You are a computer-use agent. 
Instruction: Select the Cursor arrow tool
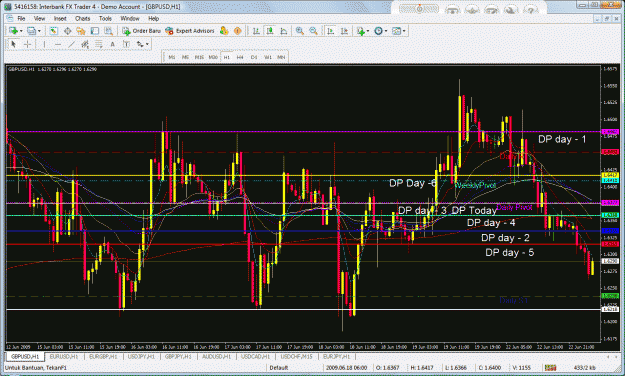13,44
